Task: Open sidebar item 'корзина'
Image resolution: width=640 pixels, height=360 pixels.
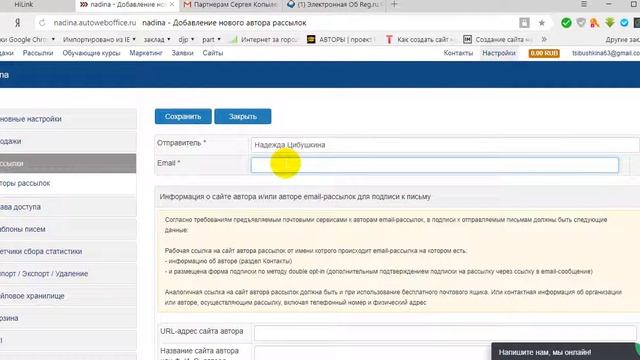Action: point(68,318)
